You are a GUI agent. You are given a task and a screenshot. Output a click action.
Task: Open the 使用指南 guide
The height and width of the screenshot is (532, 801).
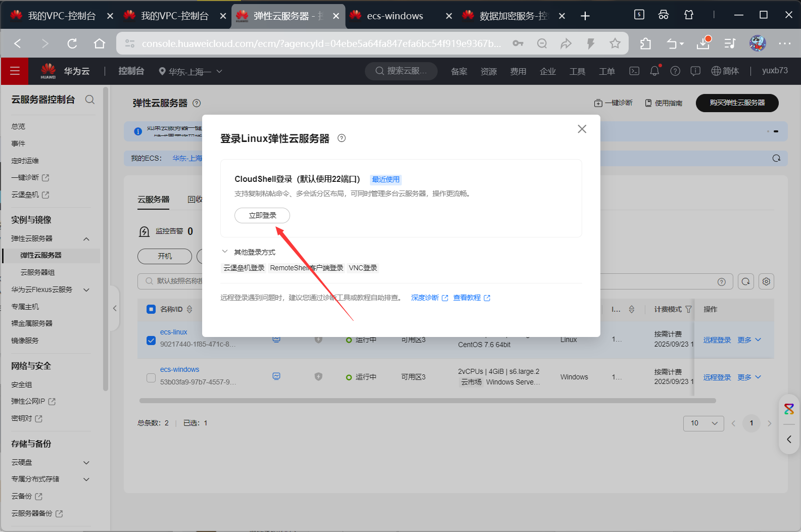point(664,103)
